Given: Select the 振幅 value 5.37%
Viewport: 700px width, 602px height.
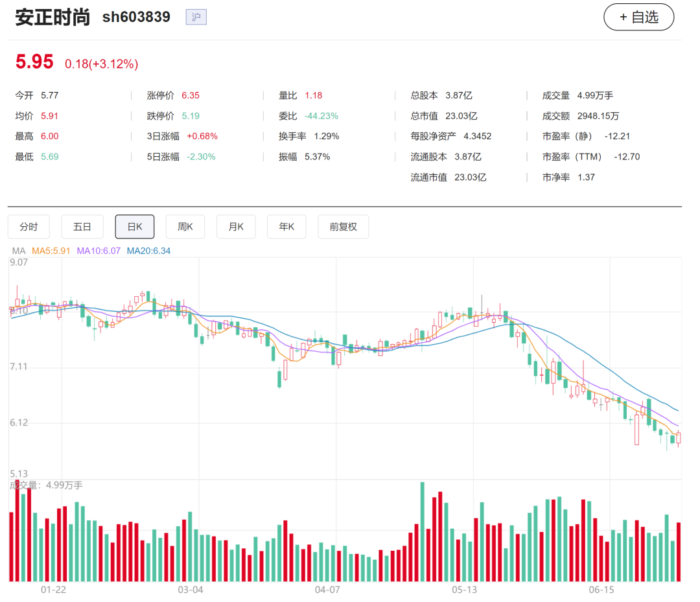Looking at the screenshot, I should coord(318,157).
